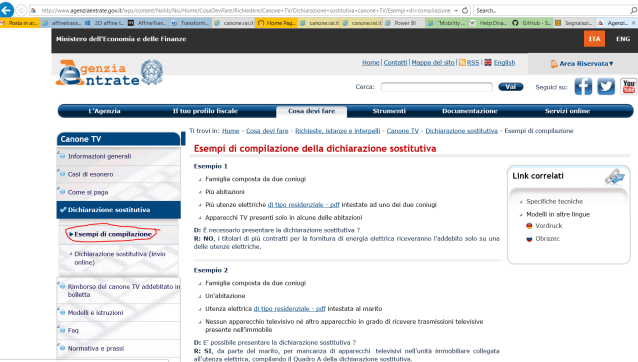Open the L'Agenzia navigation menu
638x362 pixels.
105,111
